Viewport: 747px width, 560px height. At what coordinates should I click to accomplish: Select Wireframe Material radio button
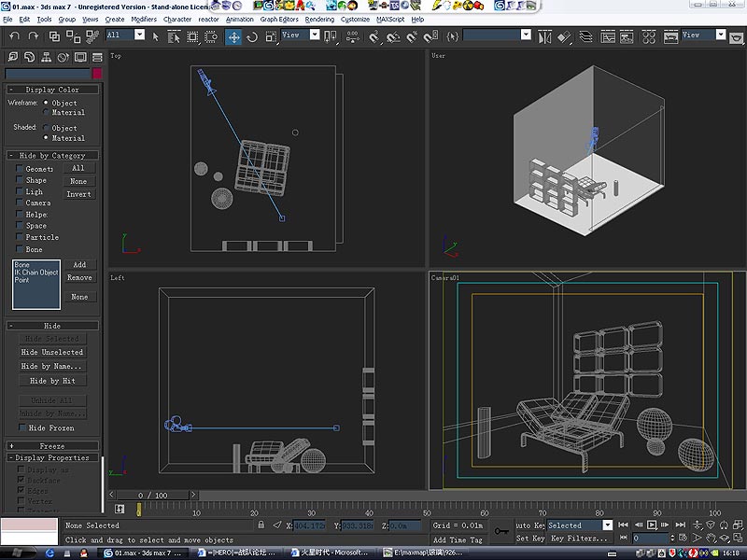[47, 112]
